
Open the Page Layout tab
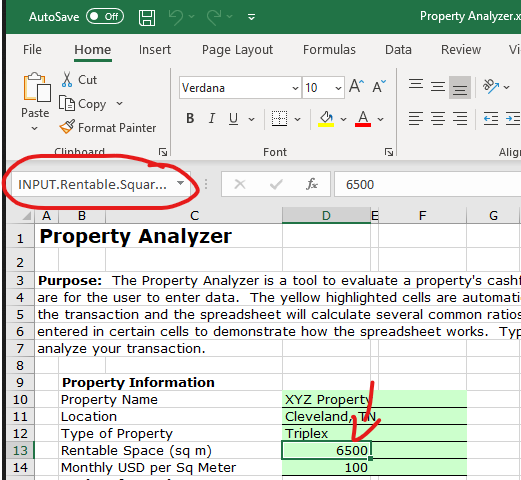coord(237,50)
